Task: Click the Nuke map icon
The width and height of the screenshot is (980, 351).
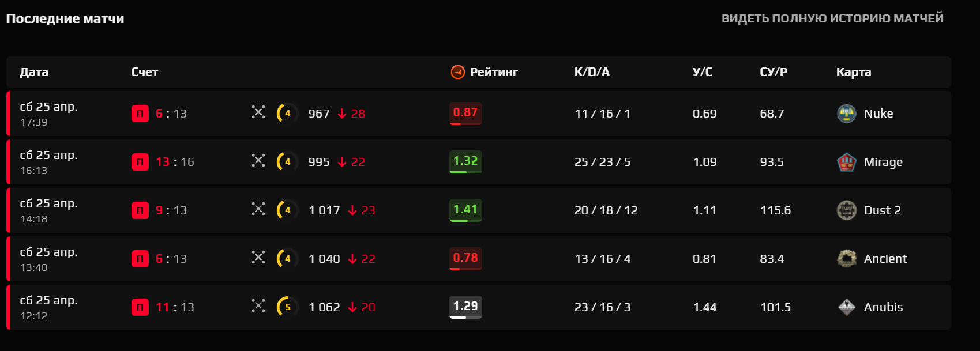Action: click(x=846, y=114)
